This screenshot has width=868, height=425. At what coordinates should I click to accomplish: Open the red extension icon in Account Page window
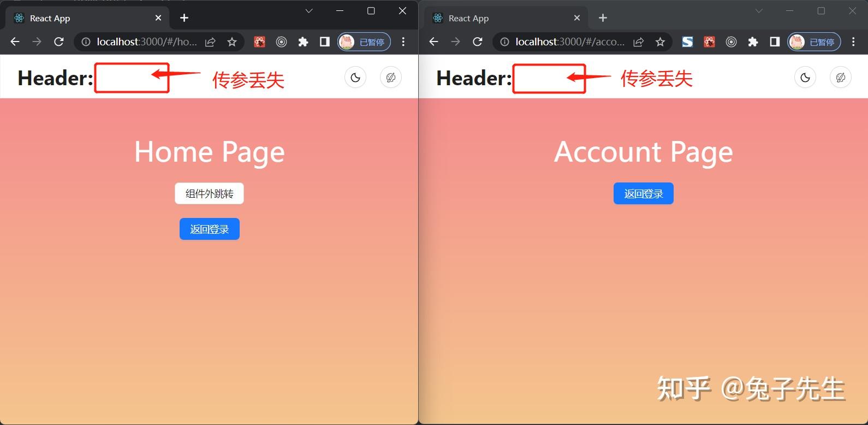710,42
